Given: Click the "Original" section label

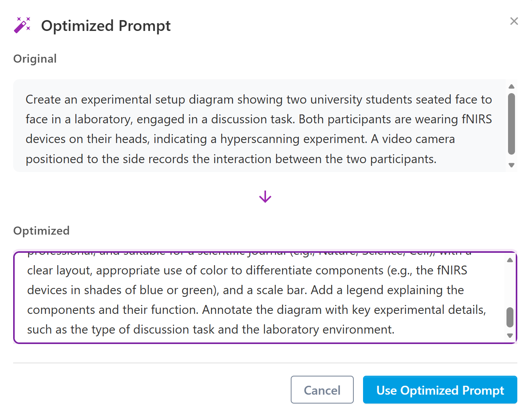Looking at the screenshot, I should tap(35, 59).
